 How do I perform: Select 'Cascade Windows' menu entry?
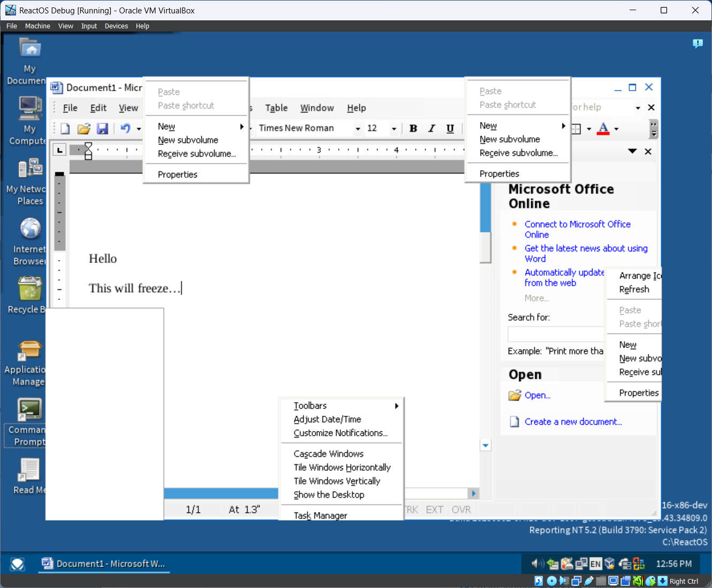click(341, 454)
